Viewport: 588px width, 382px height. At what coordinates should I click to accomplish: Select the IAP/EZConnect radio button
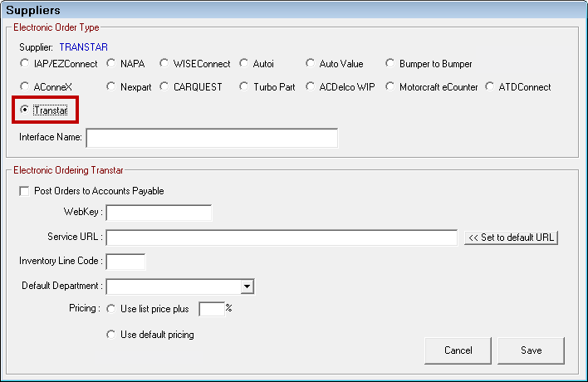(25, 64)
